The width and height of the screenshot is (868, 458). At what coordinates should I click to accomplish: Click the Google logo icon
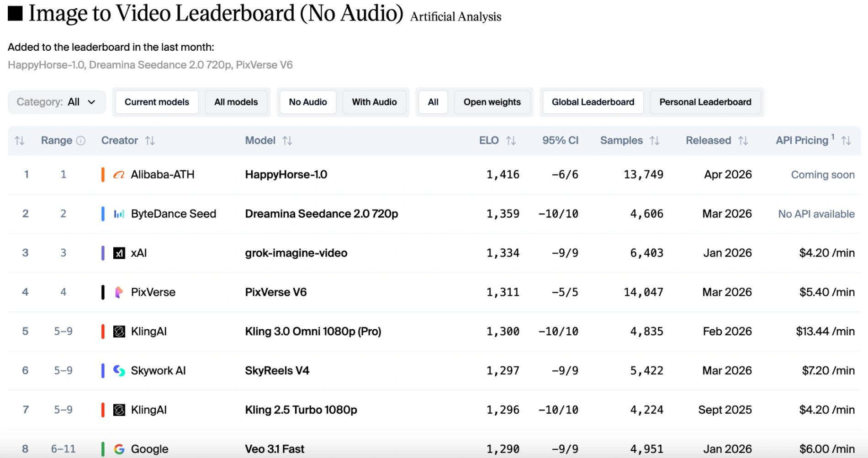(119, 449)
